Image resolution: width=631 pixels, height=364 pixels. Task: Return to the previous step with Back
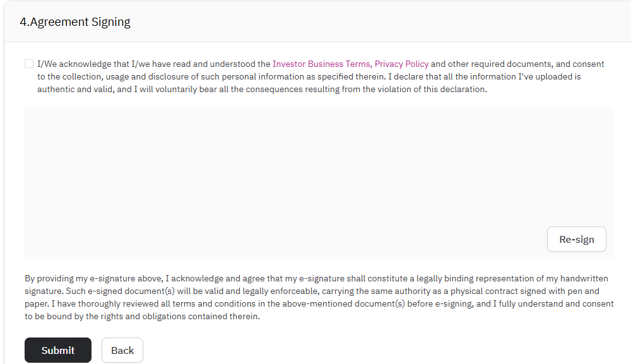click(122, 350)
